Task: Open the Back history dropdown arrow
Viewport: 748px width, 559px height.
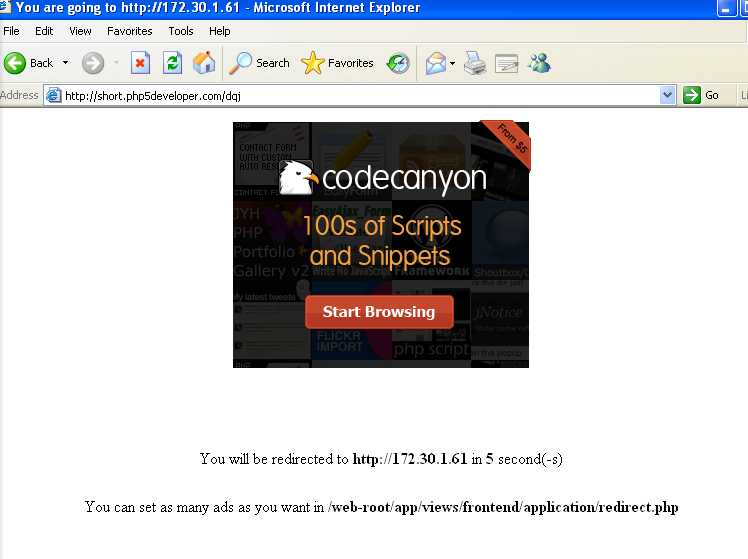Action: [65, 62]
